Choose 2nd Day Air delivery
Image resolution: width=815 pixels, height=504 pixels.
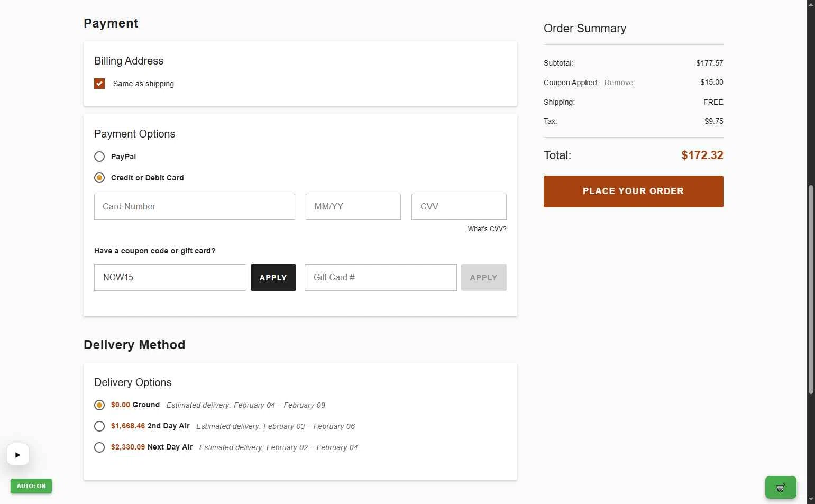99,426
